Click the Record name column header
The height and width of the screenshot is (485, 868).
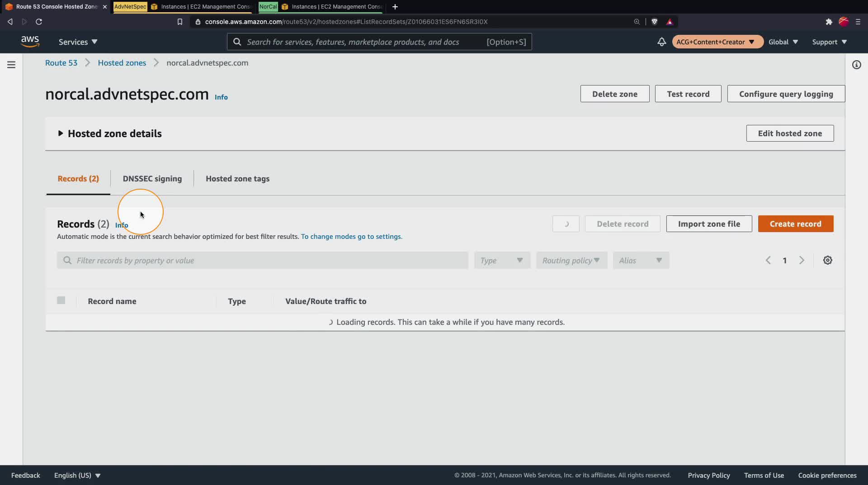(x=112, y=301)
